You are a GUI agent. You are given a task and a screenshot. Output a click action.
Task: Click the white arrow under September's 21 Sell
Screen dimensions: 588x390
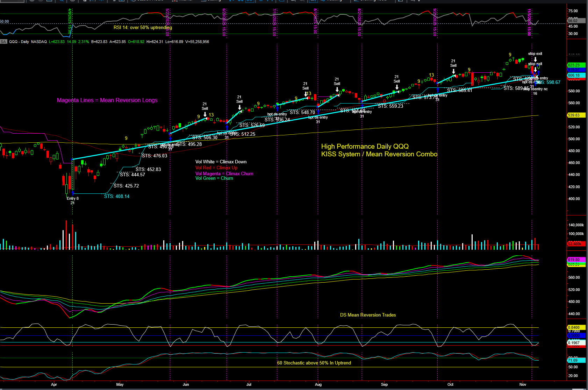click(397, 87)
